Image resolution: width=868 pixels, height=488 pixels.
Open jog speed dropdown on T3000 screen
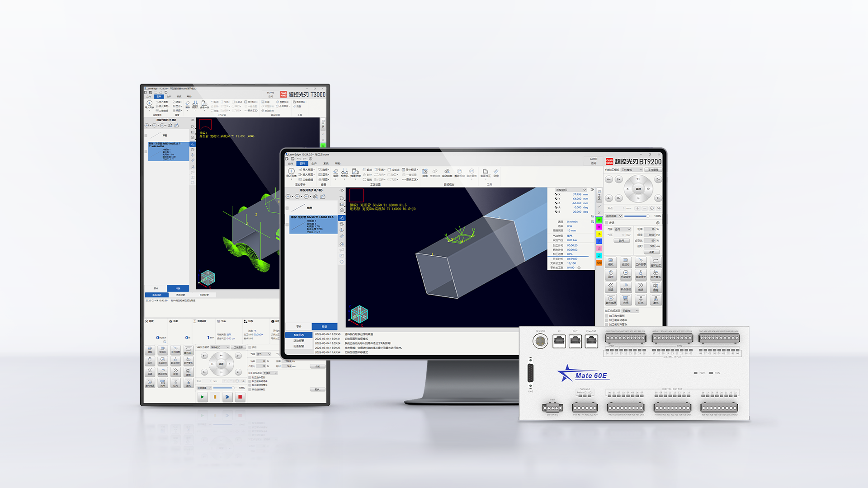pos(204,388)
